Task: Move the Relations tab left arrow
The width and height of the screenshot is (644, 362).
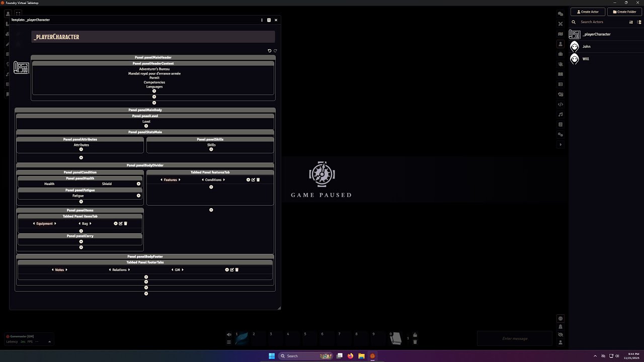Action: pos(110,269)
